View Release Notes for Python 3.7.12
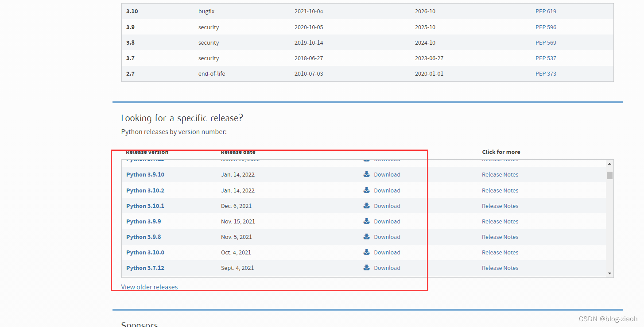 point(500,268)
